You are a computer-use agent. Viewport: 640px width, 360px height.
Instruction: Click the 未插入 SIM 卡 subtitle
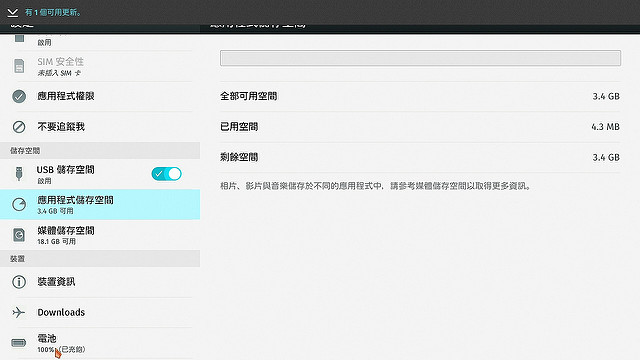tap(59, 73)
